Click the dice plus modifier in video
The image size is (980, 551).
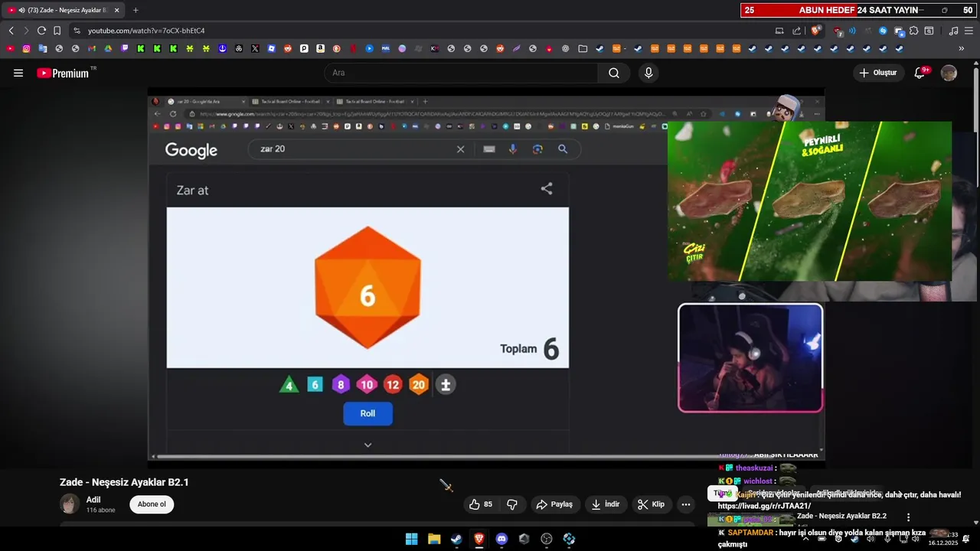[x=446, y=385]
